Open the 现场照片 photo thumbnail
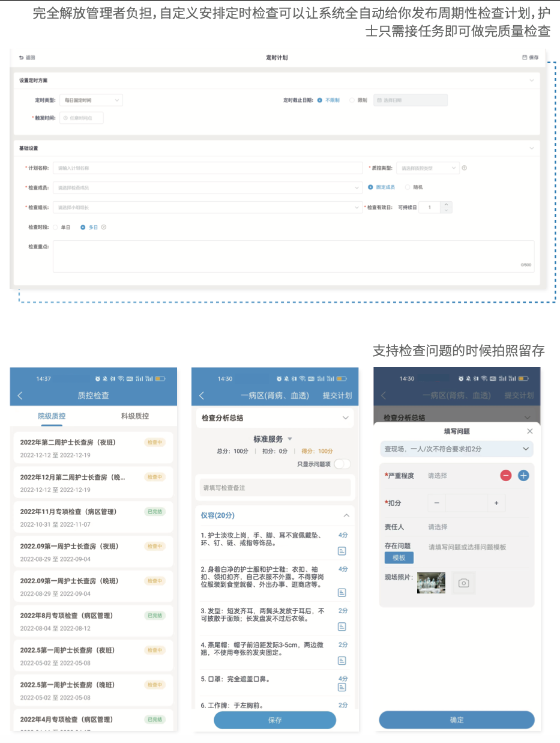 [x=432, y=583]
